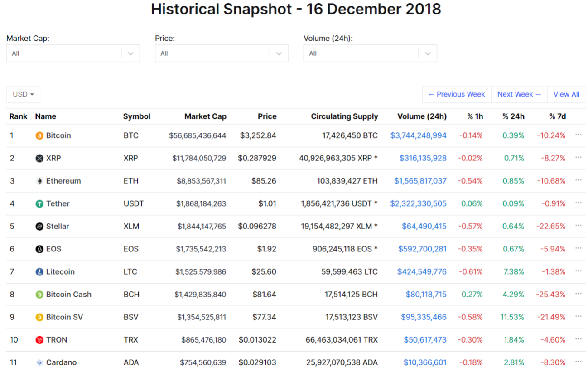Viewport: 588px width, 372px height.
Task: Click the EOS coin logo icon
Action: coord(39,249)
